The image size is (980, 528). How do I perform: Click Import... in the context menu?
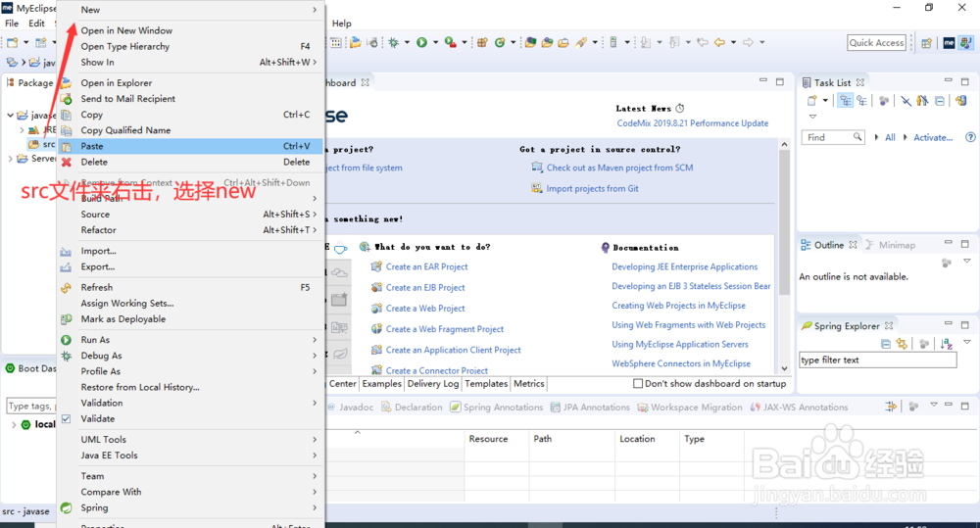(191, 251)
